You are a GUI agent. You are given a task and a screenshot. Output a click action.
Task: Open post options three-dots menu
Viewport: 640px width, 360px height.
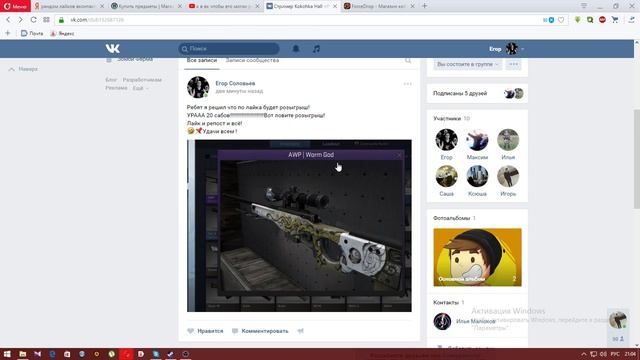pos(407,84)
